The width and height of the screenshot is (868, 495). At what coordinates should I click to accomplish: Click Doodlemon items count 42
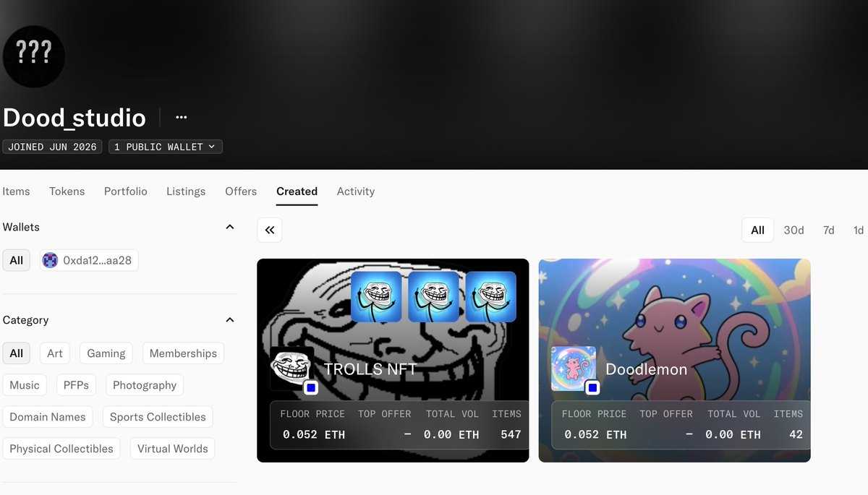coord(796,434)
